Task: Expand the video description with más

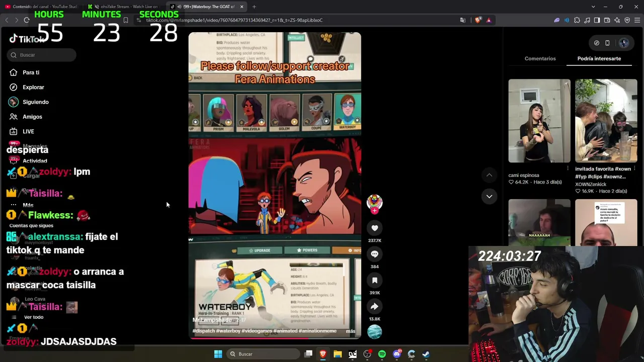Action: coord(351,331)
